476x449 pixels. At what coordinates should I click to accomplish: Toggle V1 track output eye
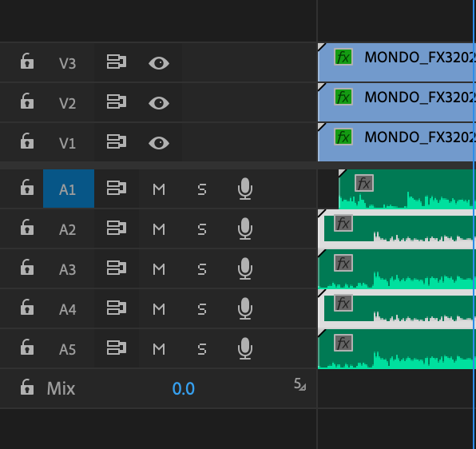click(x=159, y=143)
